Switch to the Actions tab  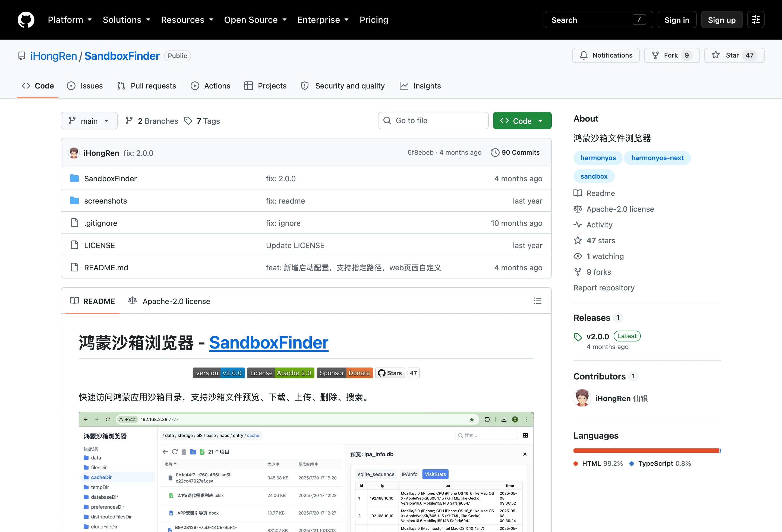pyautogui.click(x=210, y=86)
